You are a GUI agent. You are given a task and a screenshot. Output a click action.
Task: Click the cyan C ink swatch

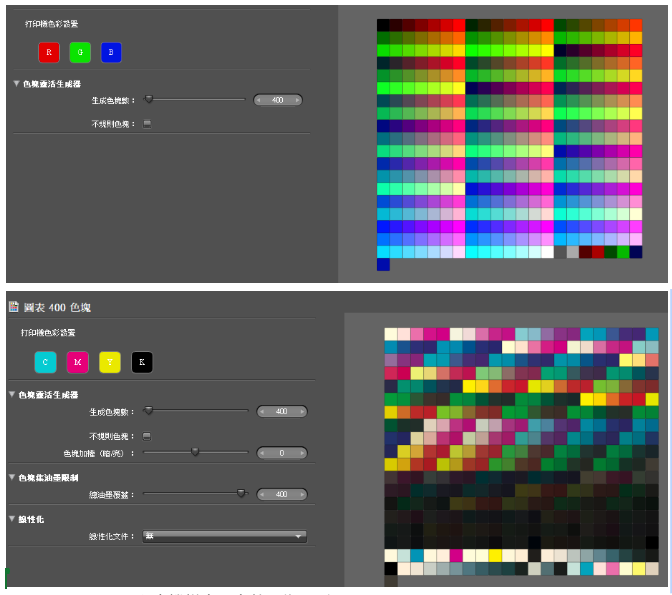pyautogui.click(x=47, y=362)
